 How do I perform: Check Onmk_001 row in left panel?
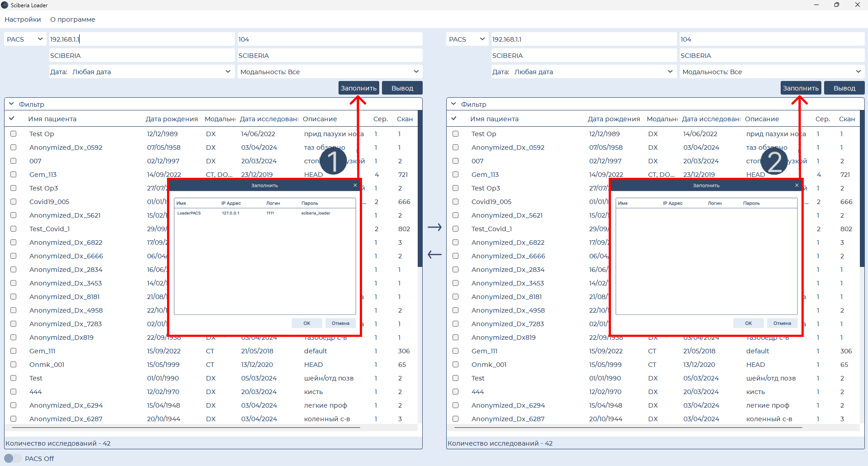point(14,365)
